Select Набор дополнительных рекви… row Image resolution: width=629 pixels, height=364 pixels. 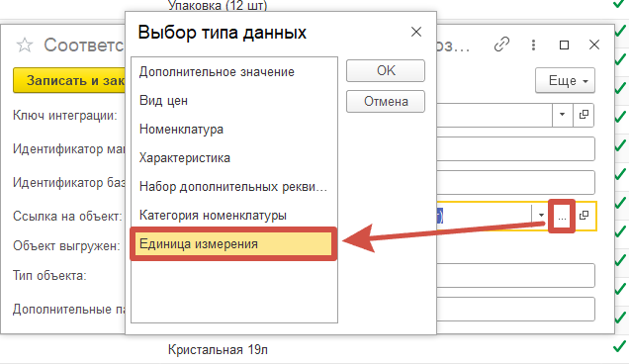click(234, 187)
